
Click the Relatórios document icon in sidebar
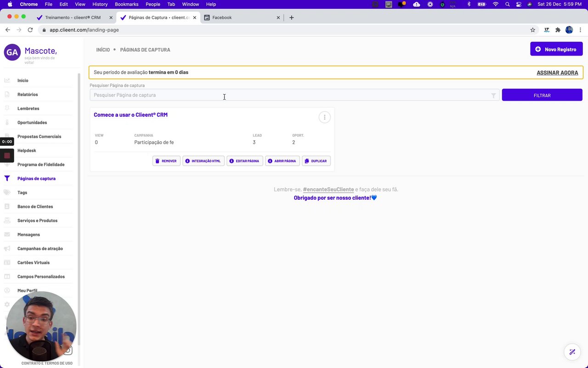point(7,94)
